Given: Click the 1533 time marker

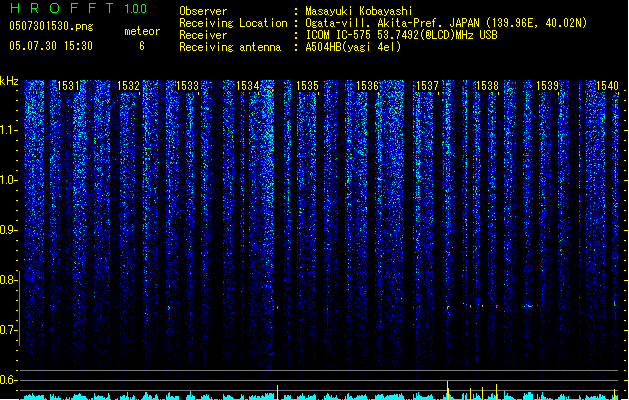Looking at the screenshot, I should click(x=188, y=86).
